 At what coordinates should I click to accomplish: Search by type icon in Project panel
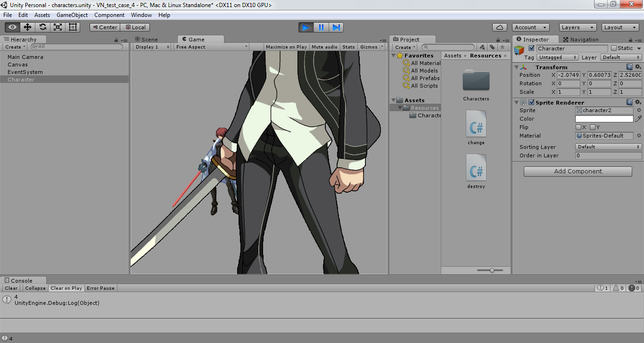[x=482, y=47]
